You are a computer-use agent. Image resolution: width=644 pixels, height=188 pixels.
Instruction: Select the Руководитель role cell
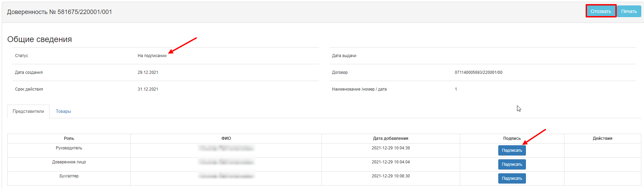point(69,148)
